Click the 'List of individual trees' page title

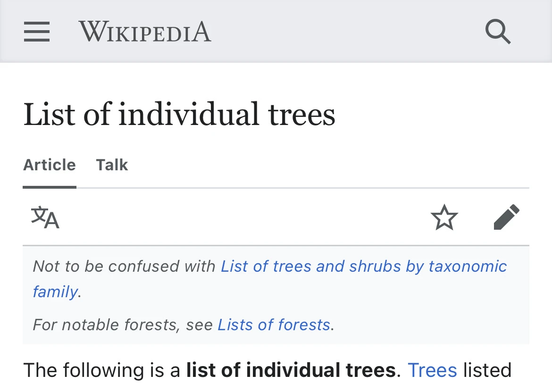pos(179,114)
